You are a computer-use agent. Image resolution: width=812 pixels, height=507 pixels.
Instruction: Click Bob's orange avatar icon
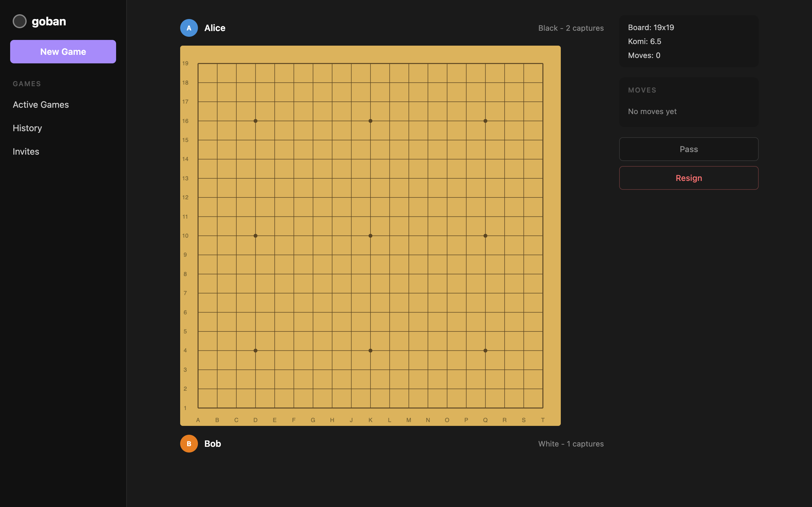tap(189, 443)
